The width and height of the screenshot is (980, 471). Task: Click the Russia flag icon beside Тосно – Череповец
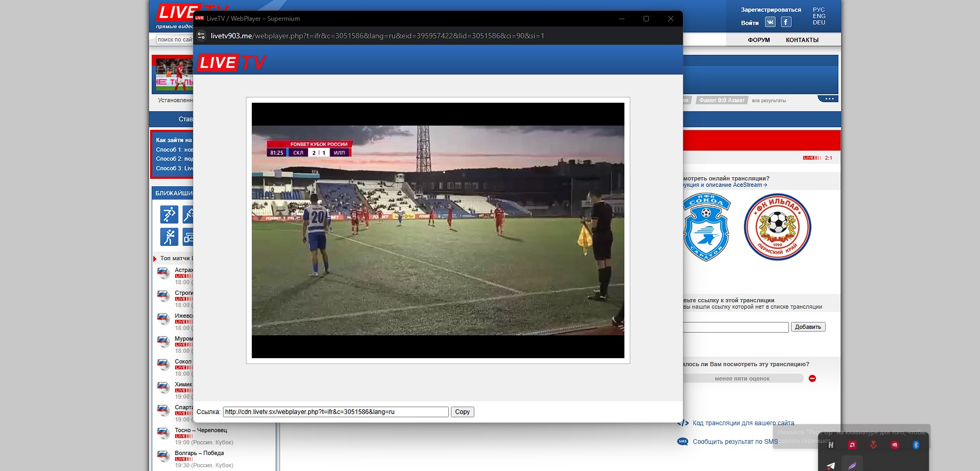click(163, 433)
